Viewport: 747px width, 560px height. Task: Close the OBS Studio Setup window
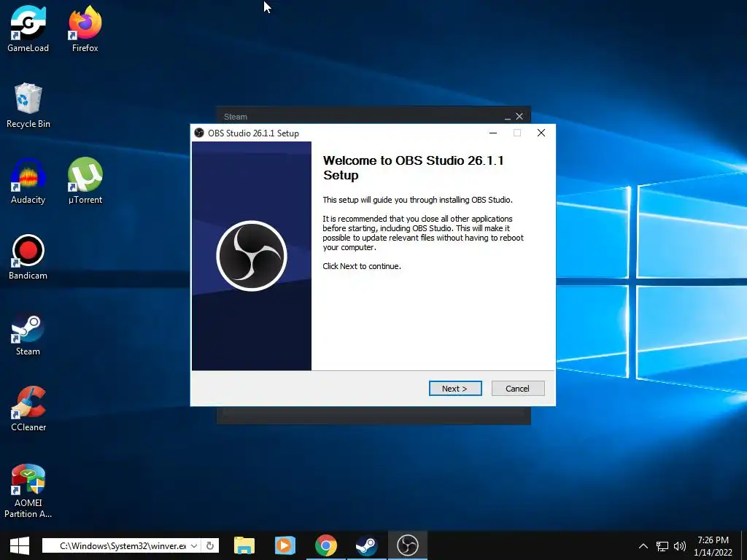pos(541,133)
